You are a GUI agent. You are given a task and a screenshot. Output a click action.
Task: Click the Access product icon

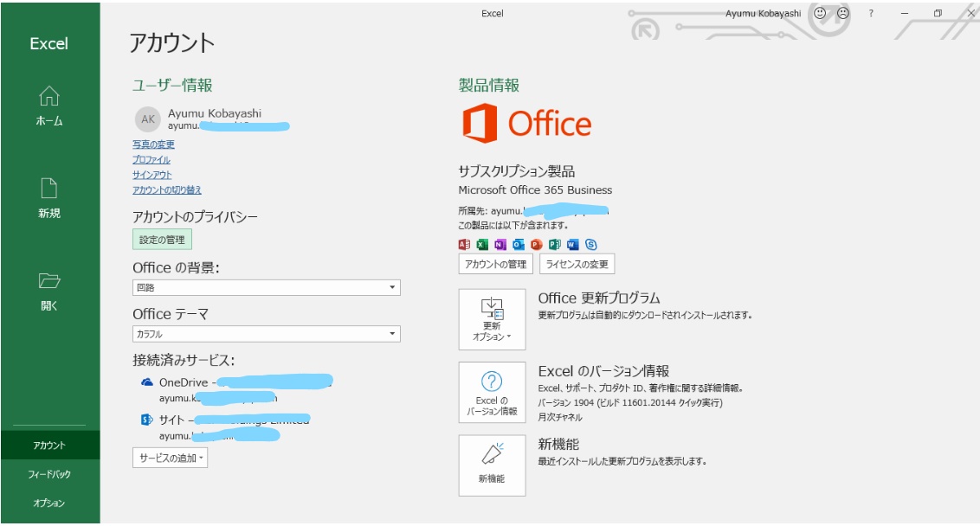pyautogui.click(x=464, y=244)
